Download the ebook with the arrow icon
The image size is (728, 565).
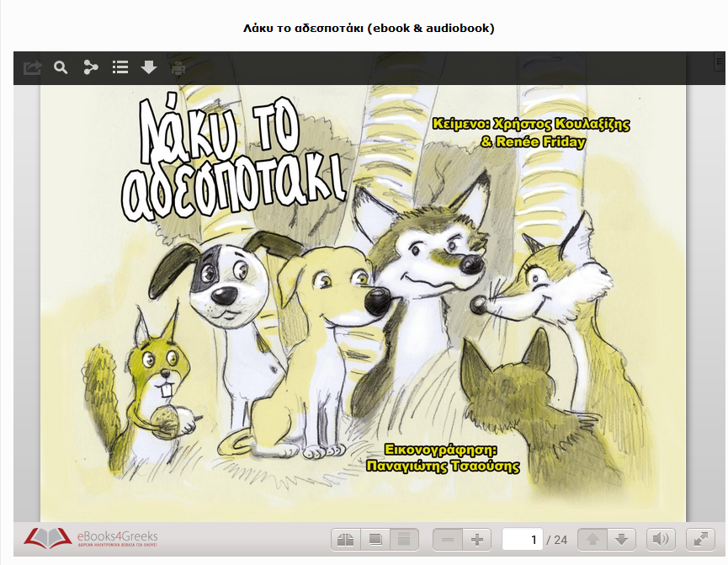pos(149,67)
